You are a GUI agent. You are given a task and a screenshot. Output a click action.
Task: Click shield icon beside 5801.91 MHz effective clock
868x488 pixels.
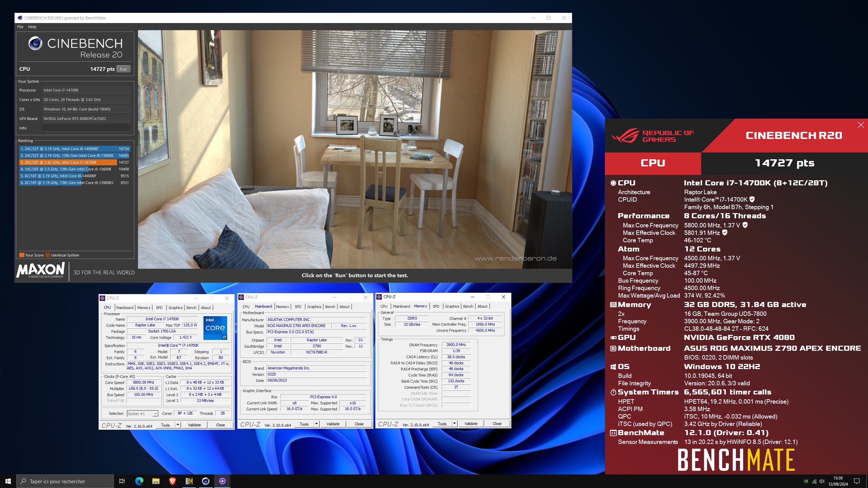point(725,232)
